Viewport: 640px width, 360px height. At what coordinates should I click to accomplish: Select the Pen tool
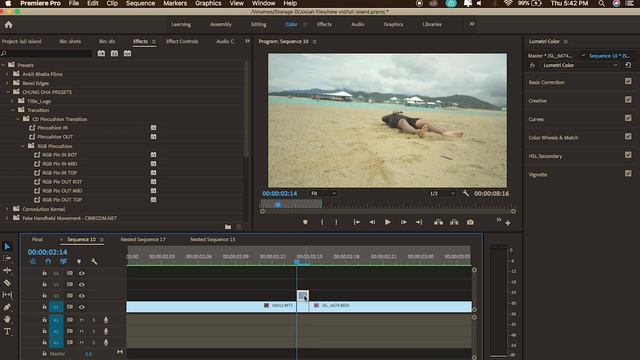click(7, 307)
